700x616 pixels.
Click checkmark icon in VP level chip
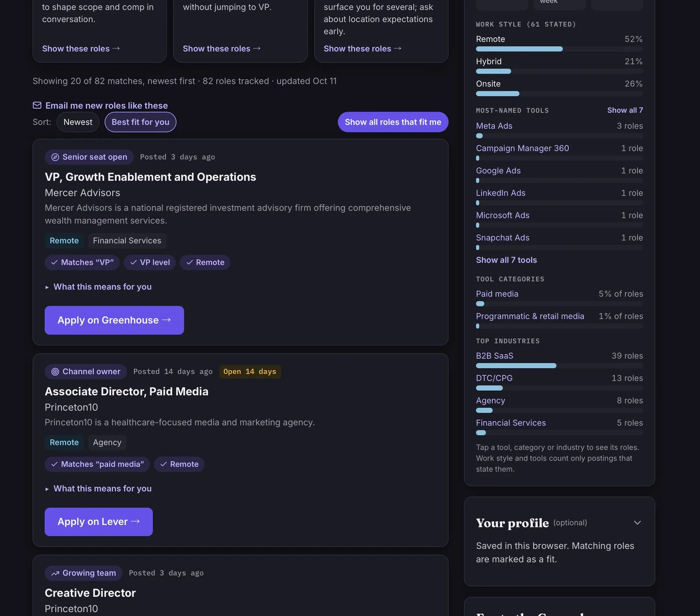[133, 262]
